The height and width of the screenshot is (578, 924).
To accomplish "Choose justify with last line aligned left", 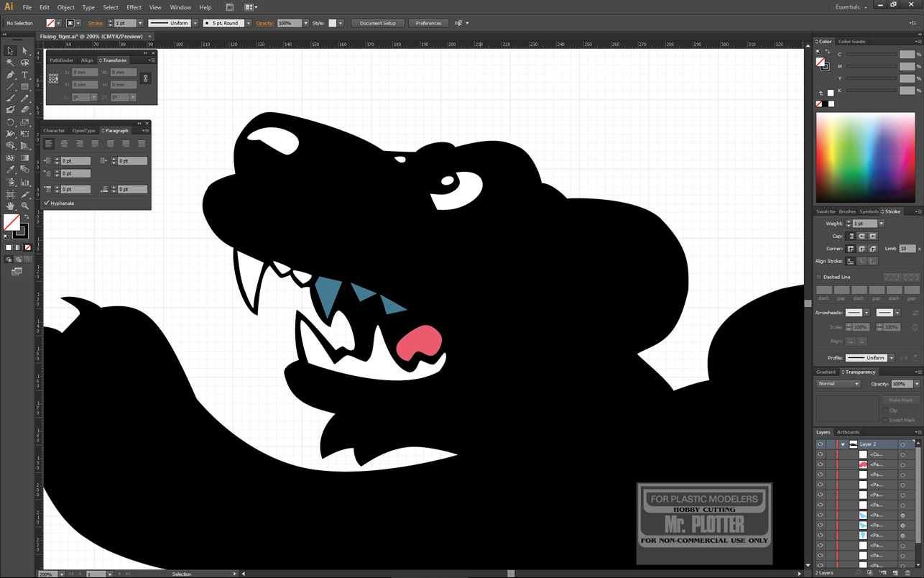I will click(94, 144).
